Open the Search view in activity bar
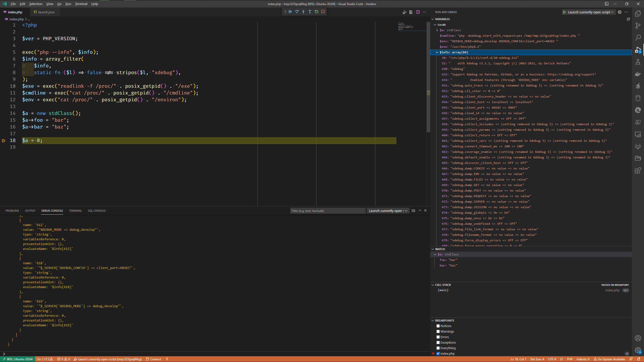The width and height of the screenshot is (644, 362). (x=638, y=38)
